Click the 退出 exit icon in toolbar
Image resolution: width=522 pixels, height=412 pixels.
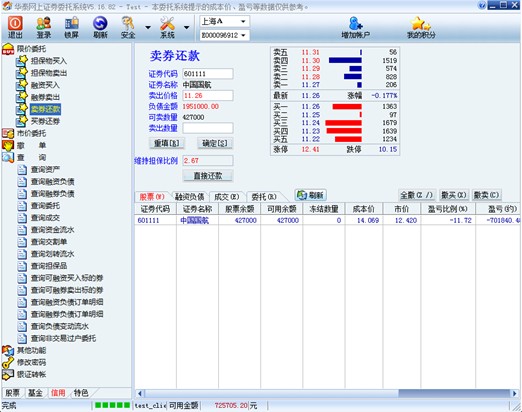(15, 23)
